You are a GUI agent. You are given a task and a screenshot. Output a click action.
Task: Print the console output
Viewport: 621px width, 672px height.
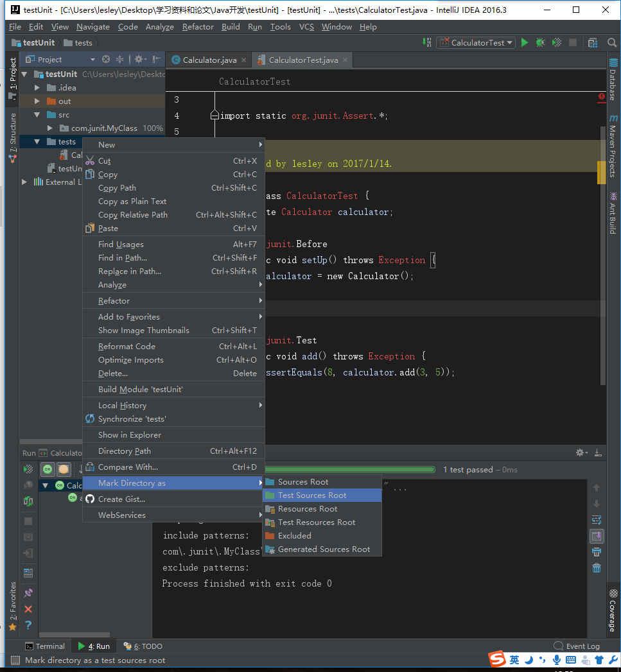[x=597, y=552]
